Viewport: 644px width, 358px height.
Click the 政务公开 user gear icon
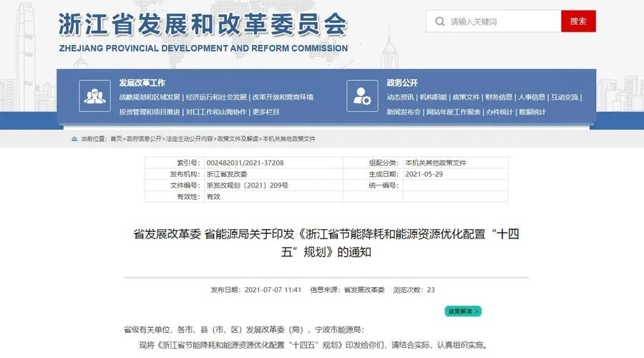click(x=361, y=96)
